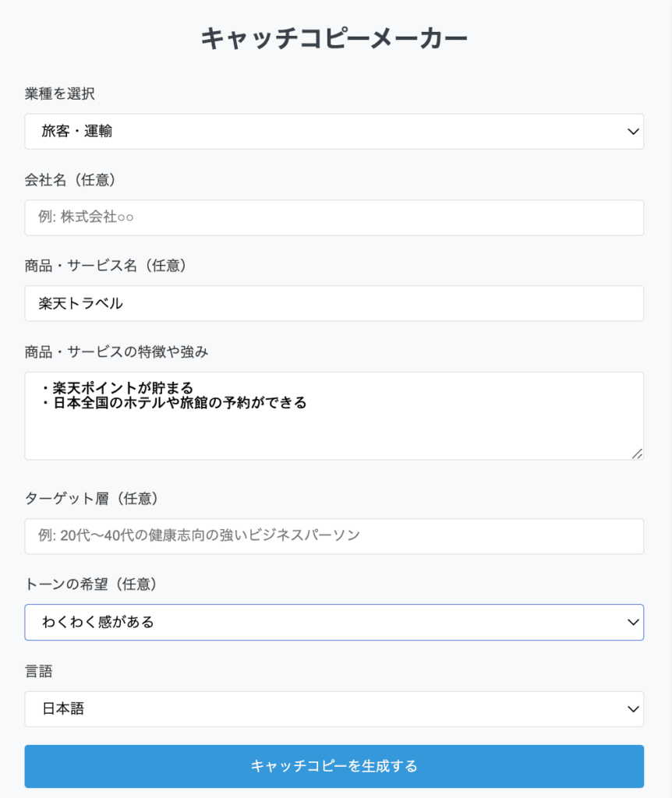Click into the 特徴や強み textarea

[334, 416]
